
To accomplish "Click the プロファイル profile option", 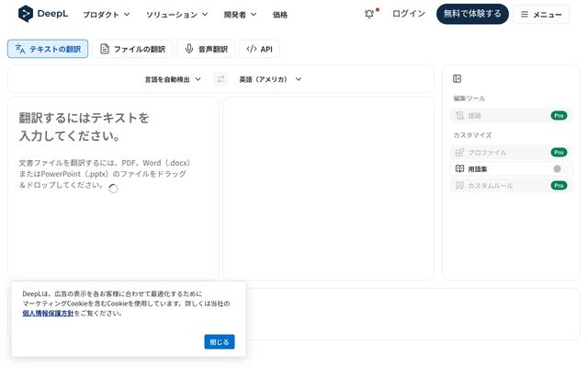I will pos(511,153).
